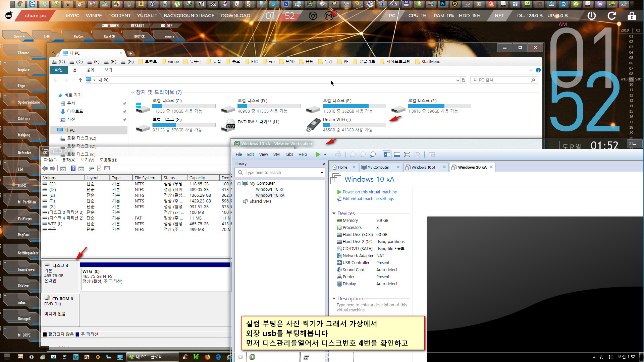The image size is (644, 362).
Task: Open VMware snapshot manager icon
Action: (x=373, y=155)
